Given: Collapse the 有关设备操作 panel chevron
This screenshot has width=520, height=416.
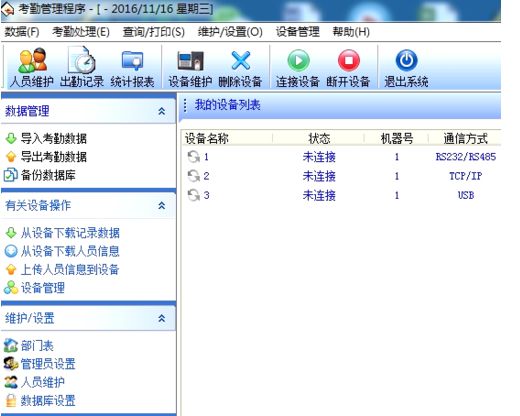Looking at the screenshot, I should pos(162,205).
